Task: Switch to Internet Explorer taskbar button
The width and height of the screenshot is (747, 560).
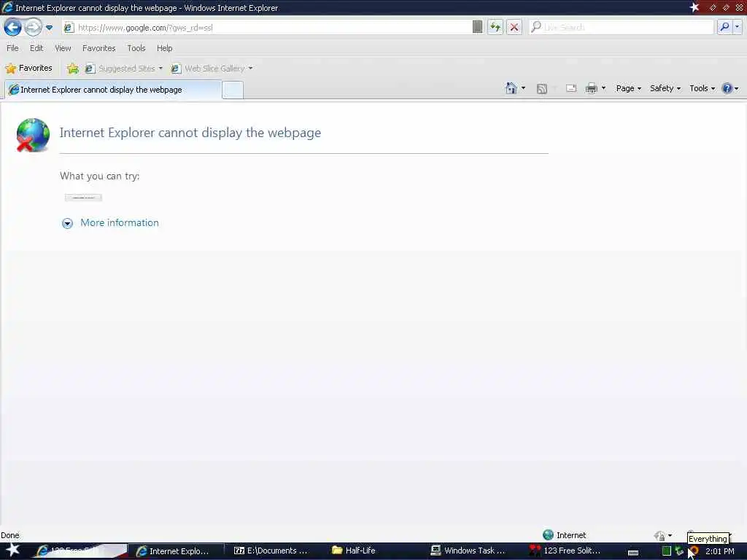Action: point(175,551)
